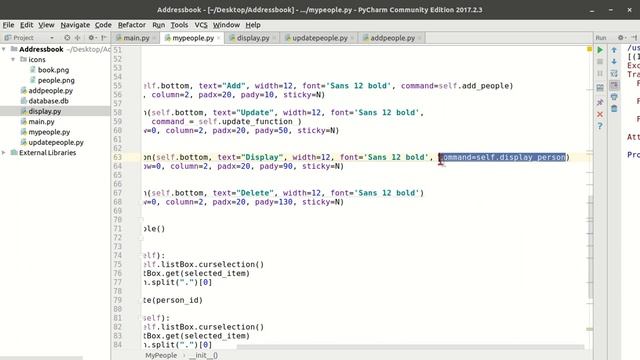640x360 pixels.
Task: Open the Help menu
Action: 253,25
